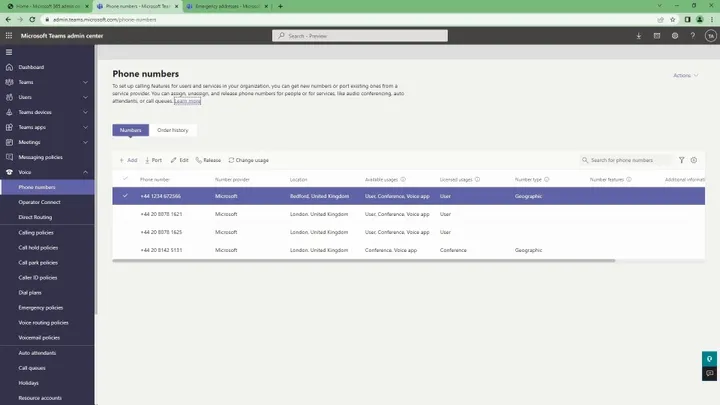Reload the browser page
Image resolution: width=720 pixels, height=405 pixels.
point(32,20)
